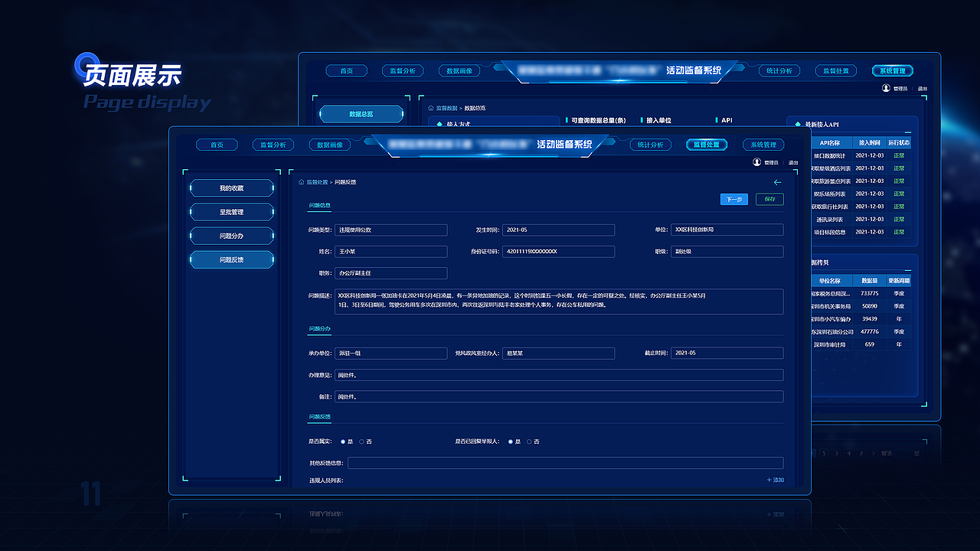
Task: Click the 身份证号码 field
Action: click(x=559, y=251)
